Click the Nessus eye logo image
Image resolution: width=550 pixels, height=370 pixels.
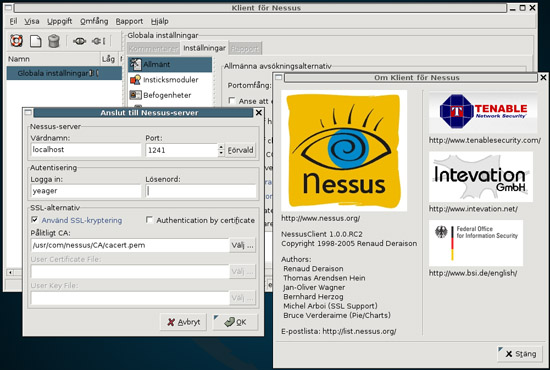344,151
